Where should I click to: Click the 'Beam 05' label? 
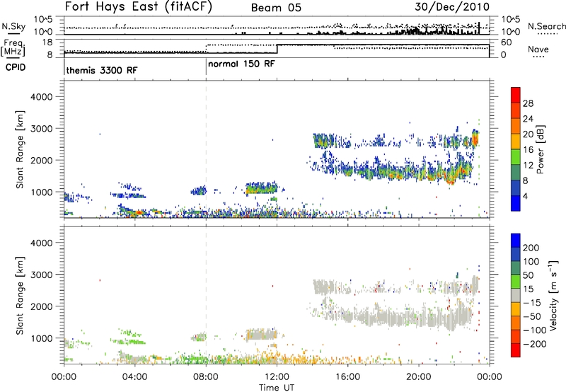point(276,8)
